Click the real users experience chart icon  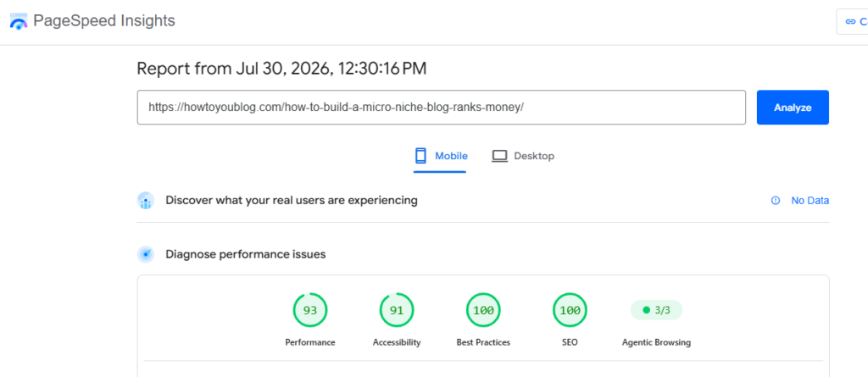[146, 201]
